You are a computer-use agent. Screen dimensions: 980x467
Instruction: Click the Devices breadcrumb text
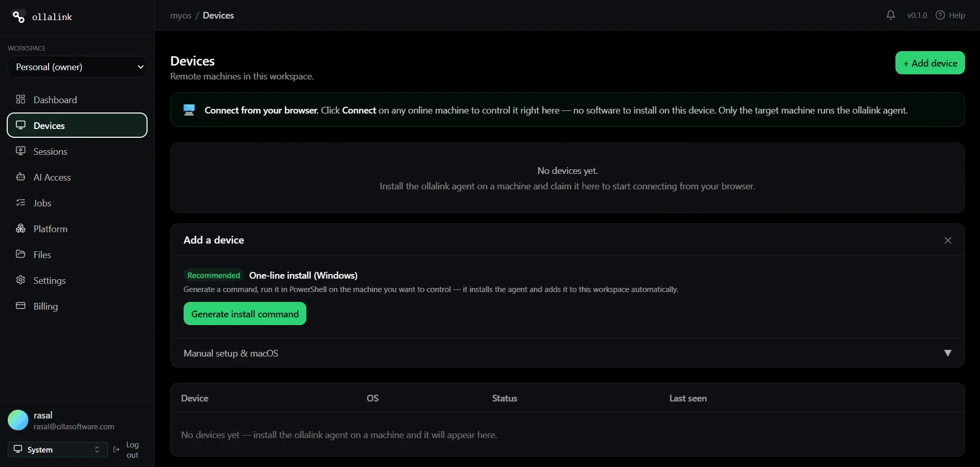click(x=218, y=15)
